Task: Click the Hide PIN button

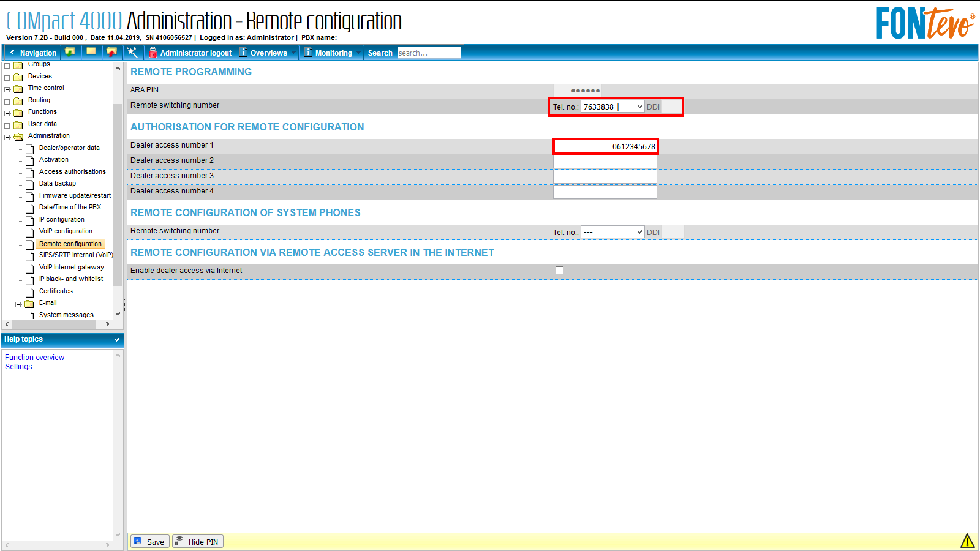Action: pyautogui.click(x=198, y=541)
